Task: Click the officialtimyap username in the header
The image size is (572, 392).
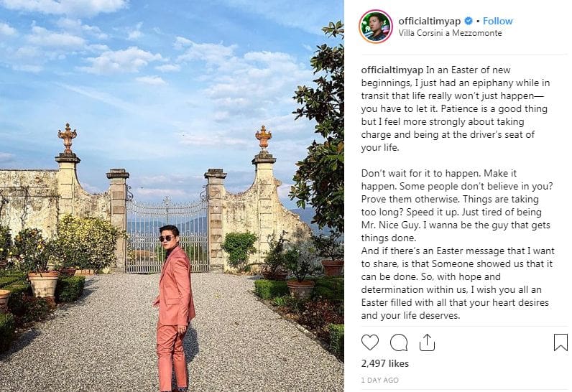Action: (433, 22)
